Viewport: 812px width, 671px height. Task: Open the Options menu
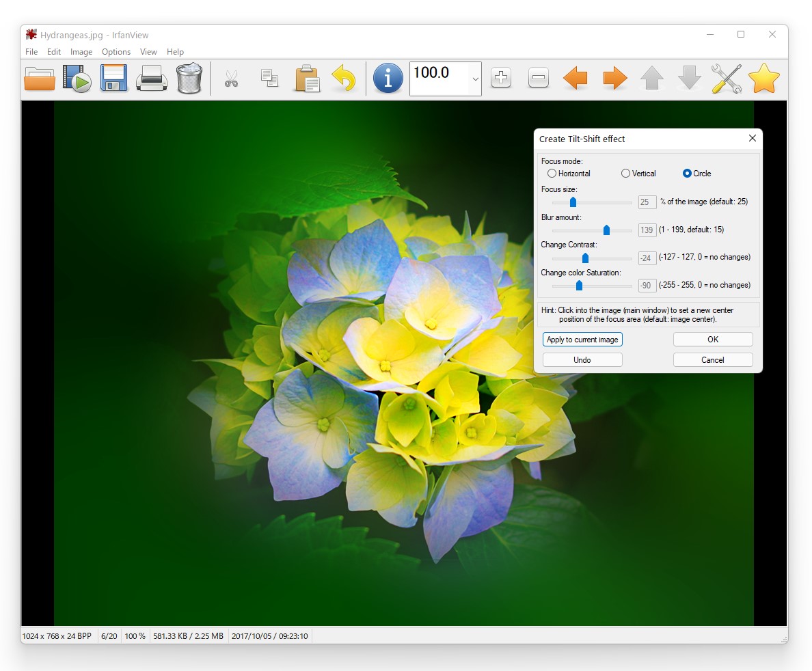pyautogui.click(x=116, y=52)
